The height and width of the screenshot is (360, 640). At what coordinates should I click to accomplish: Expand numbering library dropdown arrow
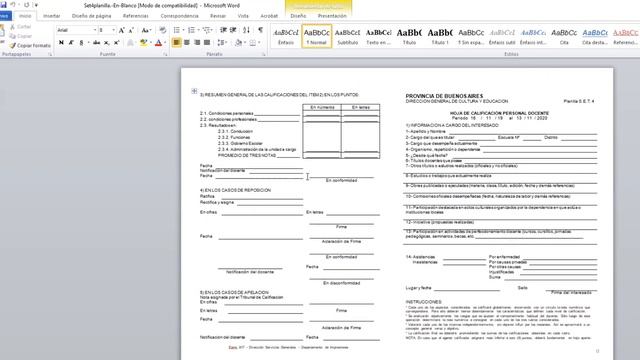pos(198,30)
